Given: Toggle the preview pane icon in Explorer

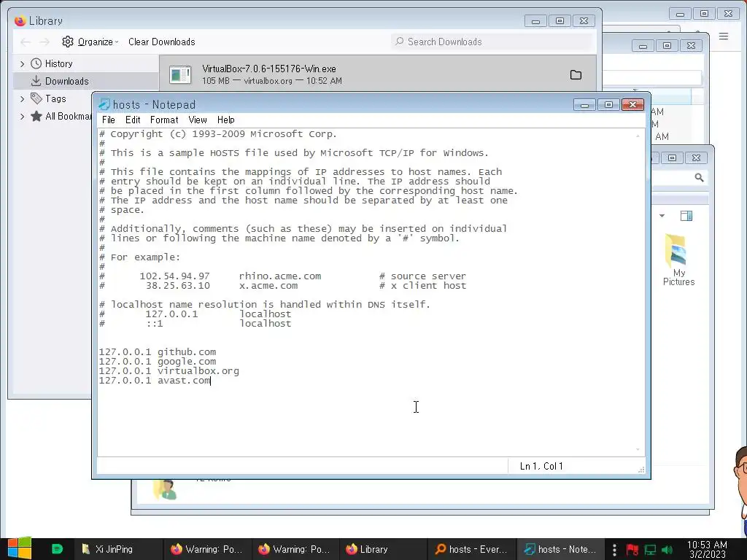Looking at the screenshot, I should (686, 216).
